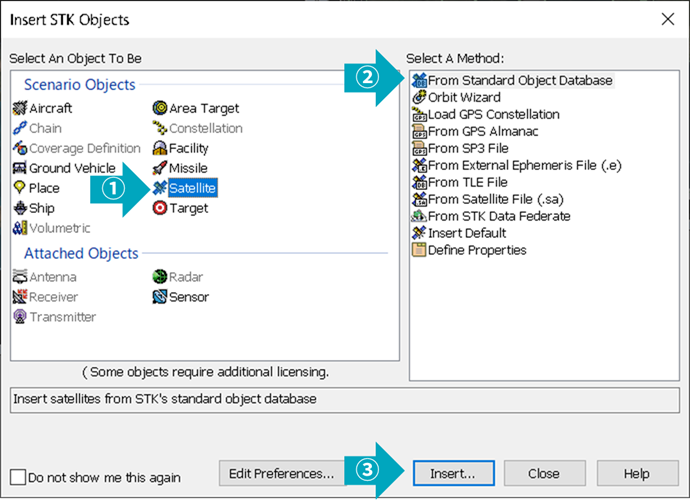690x500 pixels.
Task: Choose the Facility object icon
Action: [160, 148]
